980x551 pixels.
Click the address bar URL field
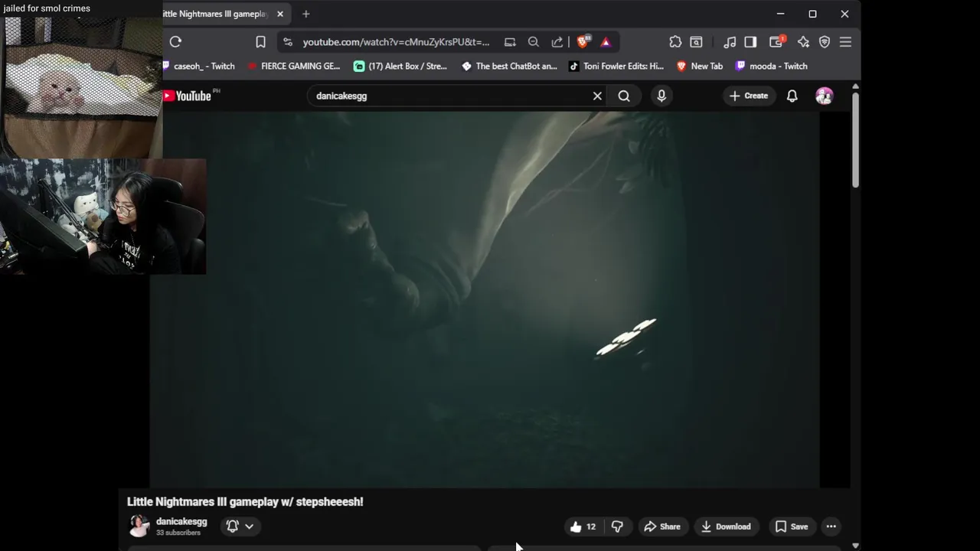396,42
